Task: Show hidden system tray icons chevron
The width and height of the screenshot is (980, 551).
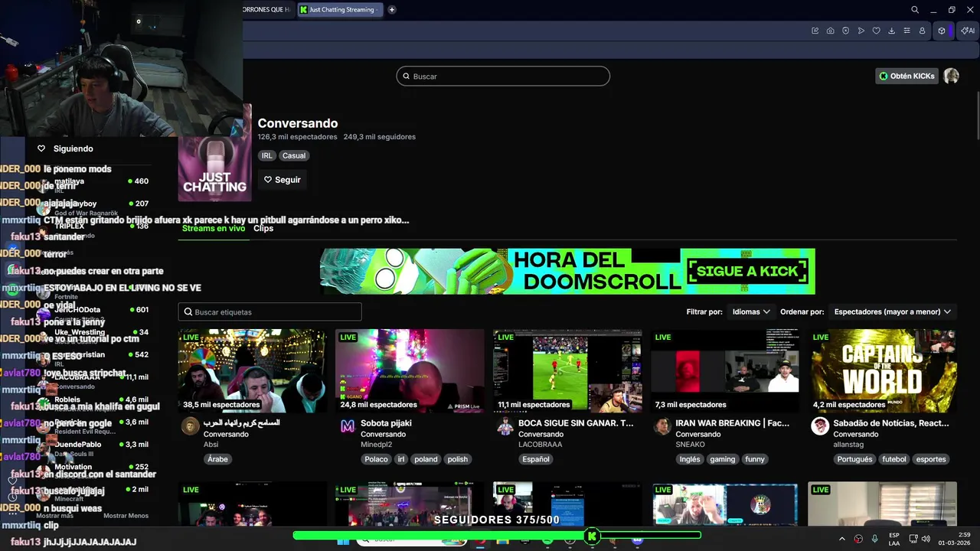Action: [x=842, y=539]
